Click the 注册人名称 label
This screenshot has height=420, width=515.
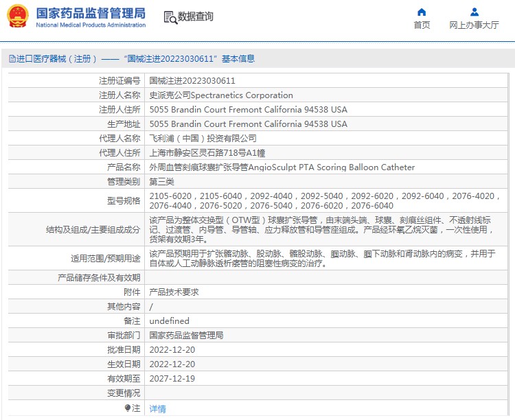point(119,95)
